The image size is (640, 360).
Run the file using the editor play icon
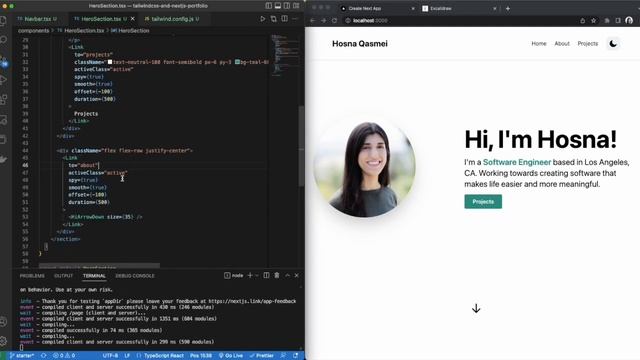pos(262,19)
